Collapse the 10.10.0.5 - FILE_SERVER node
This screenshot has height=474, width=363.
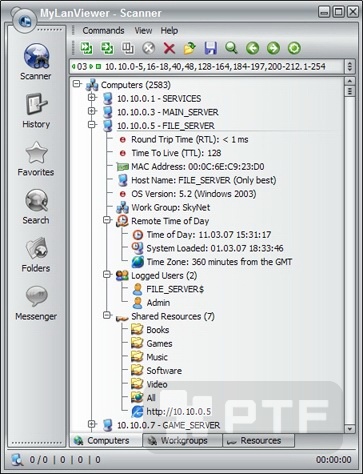click(x=92, y=125)
